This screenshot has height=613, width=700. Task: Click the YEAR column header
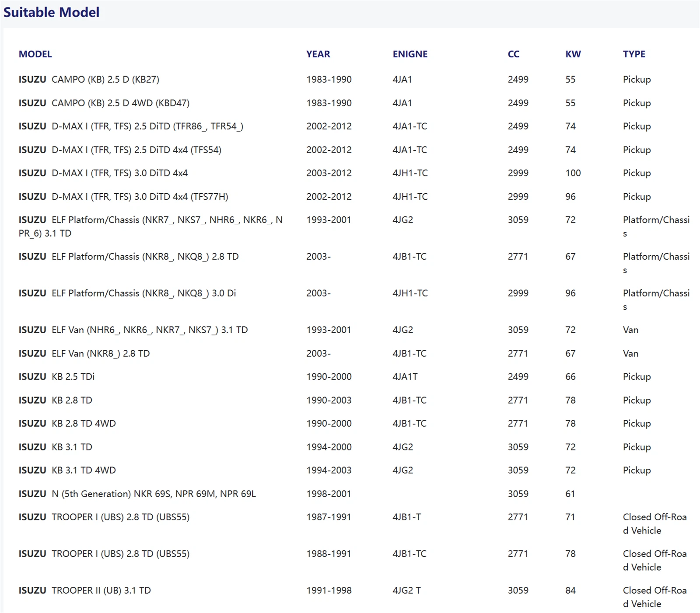[x=318, y=54]
